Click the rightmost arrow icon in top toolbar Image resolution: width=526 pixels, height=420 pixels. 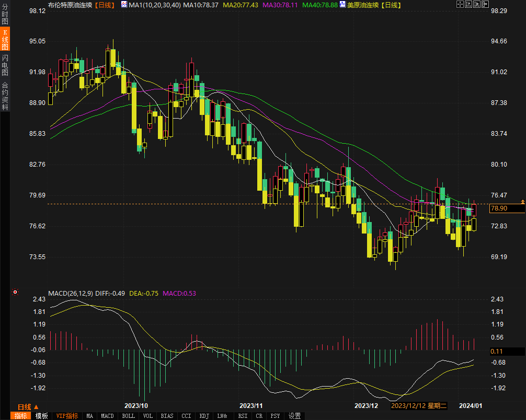485,5
